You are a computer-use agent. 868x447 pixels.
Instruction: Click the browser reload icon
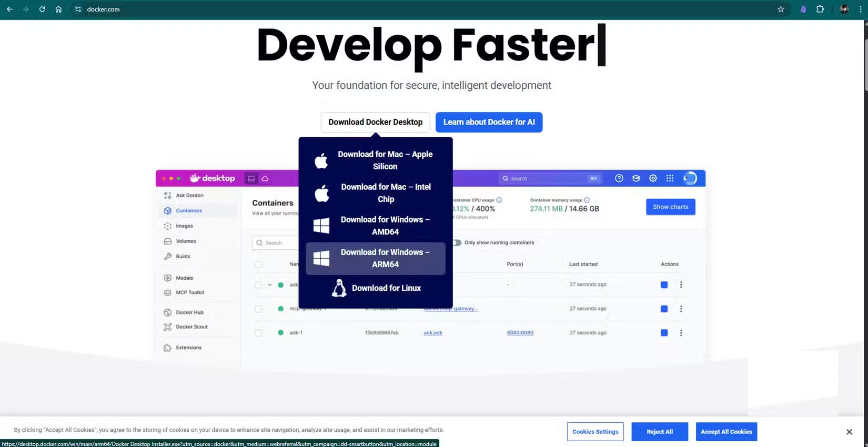(42, 9)
